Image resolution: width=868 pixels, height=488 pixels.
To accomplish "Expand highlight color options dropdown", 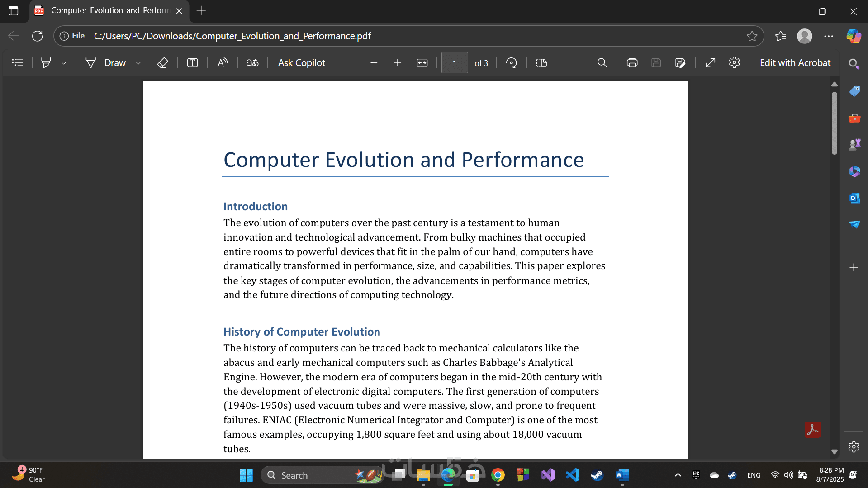I will tap(64, 63).
